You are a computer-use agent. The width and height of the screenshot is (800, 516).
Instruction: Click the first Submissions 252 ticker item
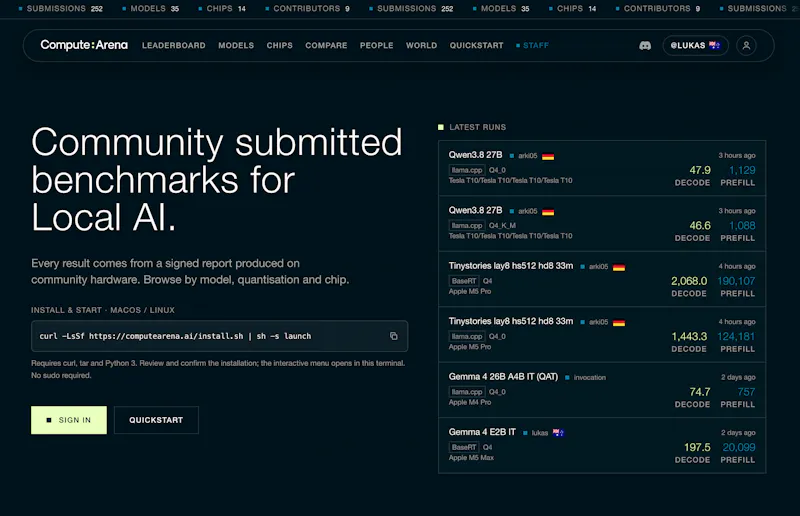pyautogui.click(x=61, y=9)
